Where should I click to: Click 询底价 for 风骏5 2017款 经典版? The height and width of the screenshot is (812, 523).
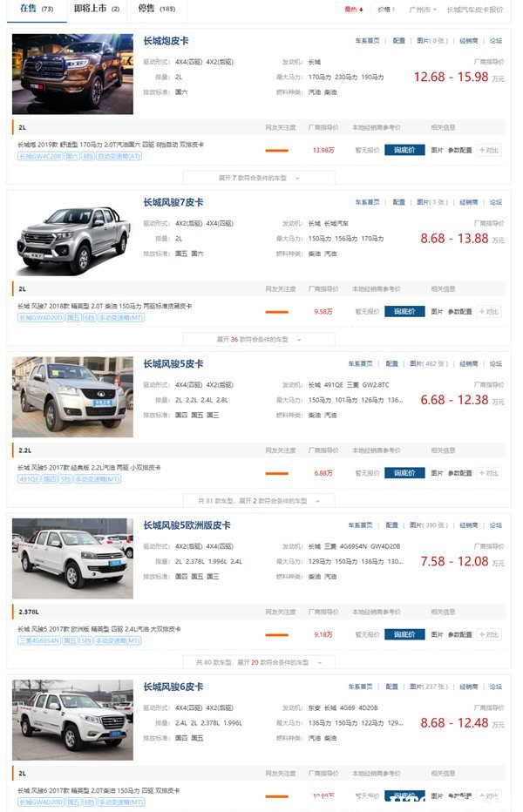coord(404,473)
